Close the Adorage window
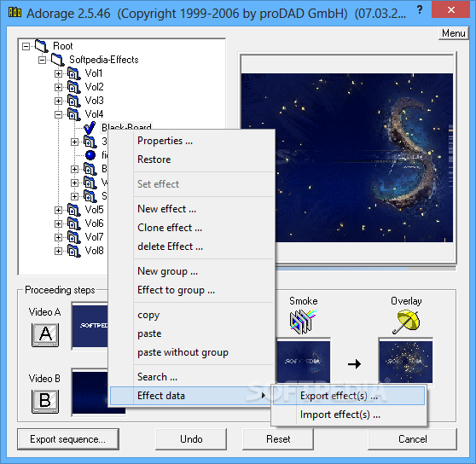The width and height of the screenshot is (476, 464). [x=450, y=9]
